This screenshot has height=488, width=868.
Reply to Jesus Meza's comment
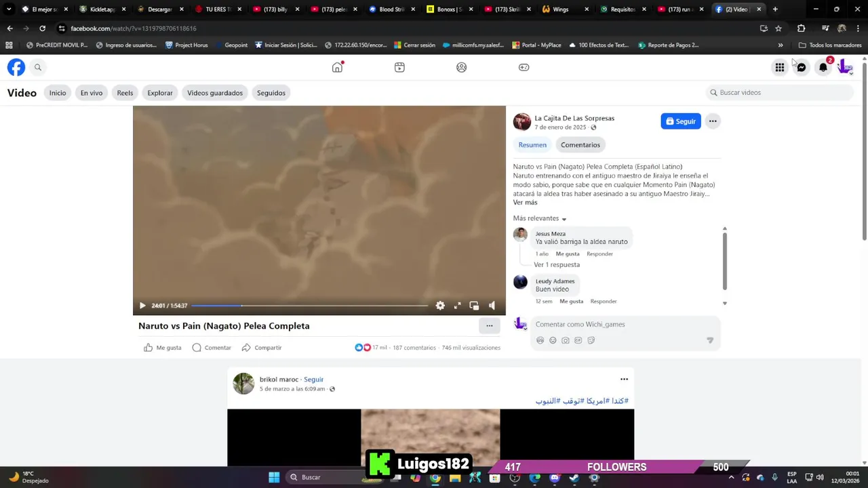(x=599, y=254)
